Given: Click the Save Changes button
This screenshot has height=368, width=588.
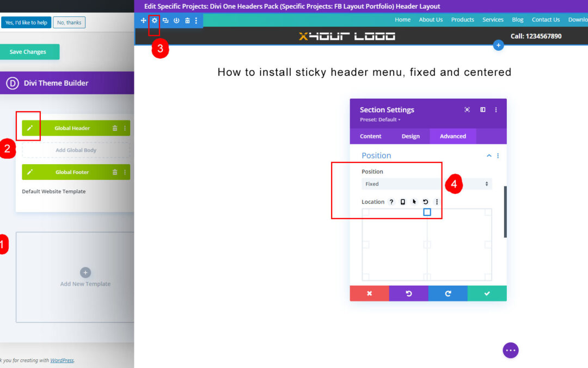Looking at the screenshot, I should [x=28, y=52].
